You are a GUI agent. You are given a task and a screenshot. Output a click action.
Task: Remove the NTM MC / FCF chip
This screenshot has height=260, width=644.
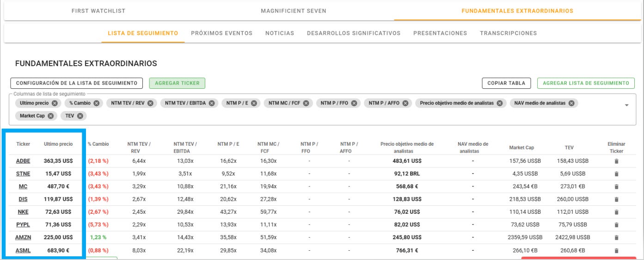306,103
